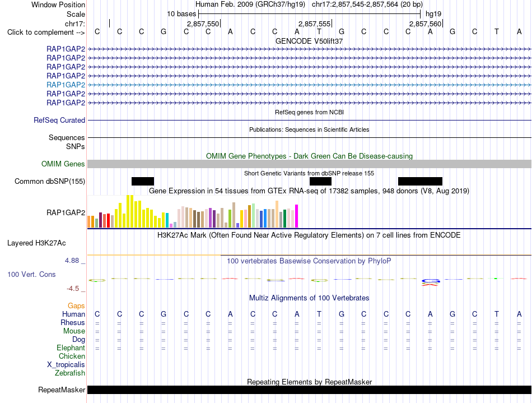Select the Rhesus alignment row label
This screenshot has height=403, width=532.
[x=73, y=322]
